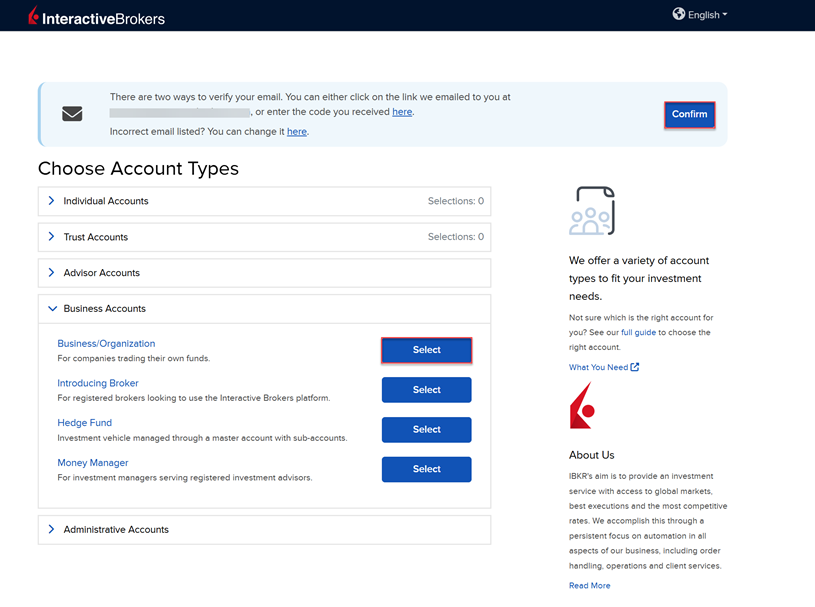Click the Confirm button
The image size is (815, 607).
(689, 114)
